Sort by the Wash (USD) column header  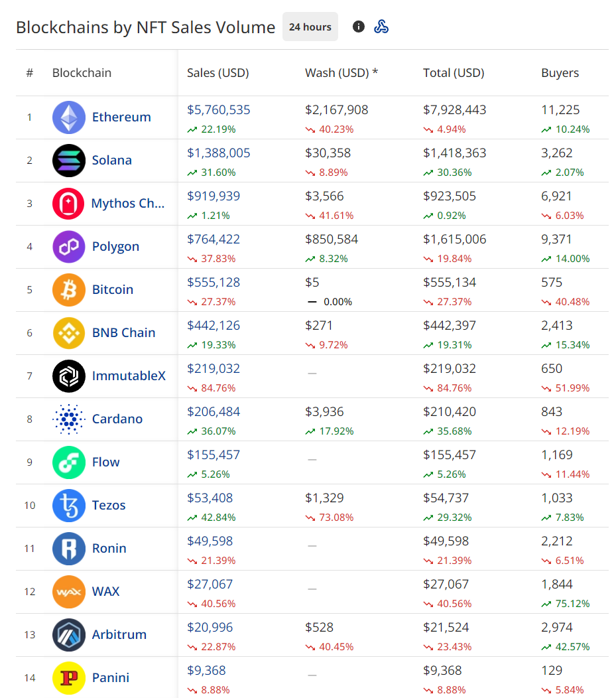(341, 73)
